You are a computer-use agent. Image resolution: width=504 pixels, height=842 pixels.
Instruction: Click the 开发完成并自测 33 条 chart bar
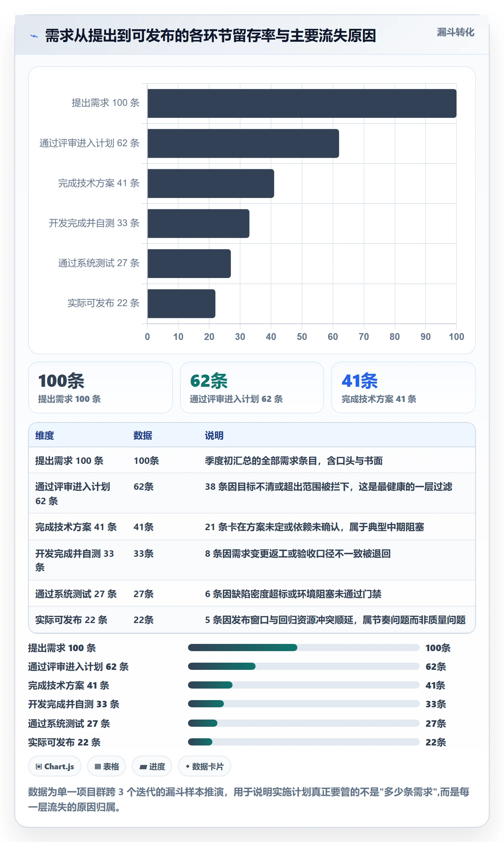(198, 223)
